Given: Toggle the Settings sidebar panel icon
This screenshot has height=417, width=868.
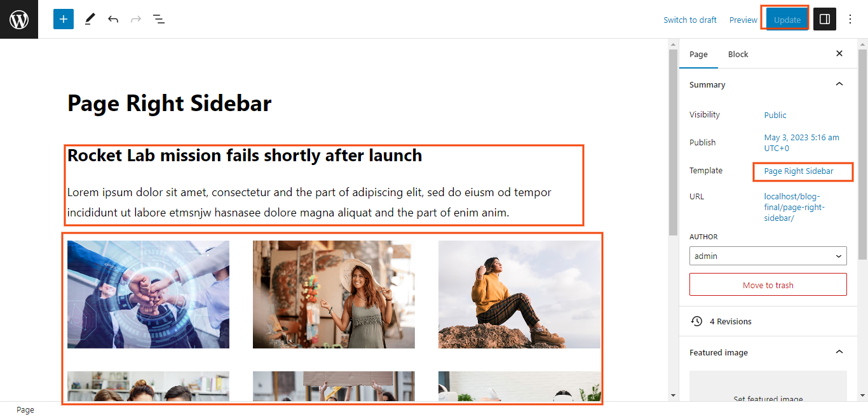Looking at the screenshot, I should (825, 19).
